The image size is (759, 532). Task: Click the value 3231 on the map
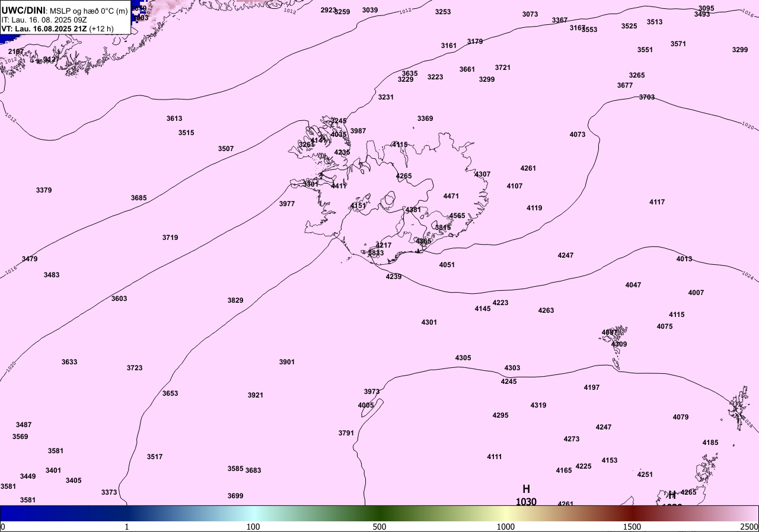(x=386, y=97)
